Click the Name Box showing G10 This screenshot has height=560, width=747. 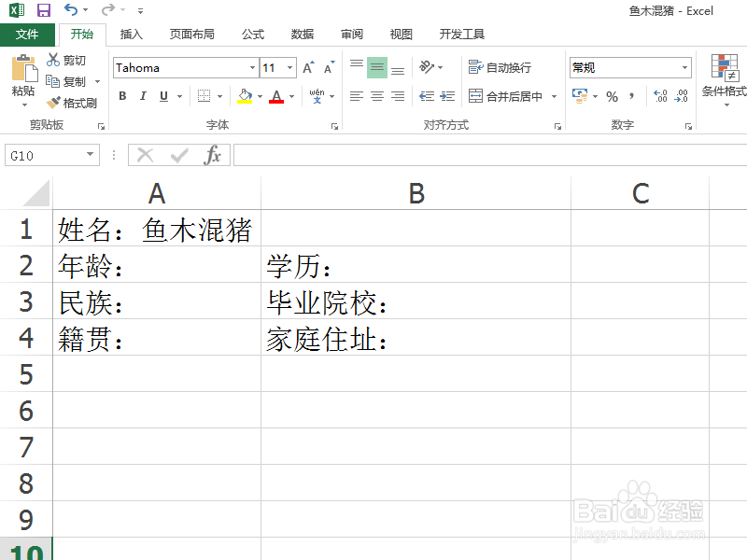[x=52, y=155]
